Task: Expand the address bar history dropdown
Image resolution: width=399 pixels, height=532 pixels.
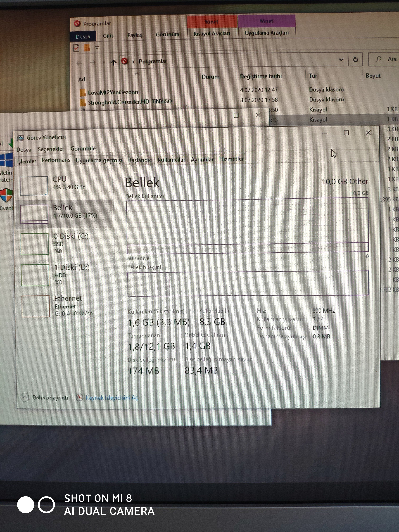Action: pyautogui.click(x=341, y=60)
